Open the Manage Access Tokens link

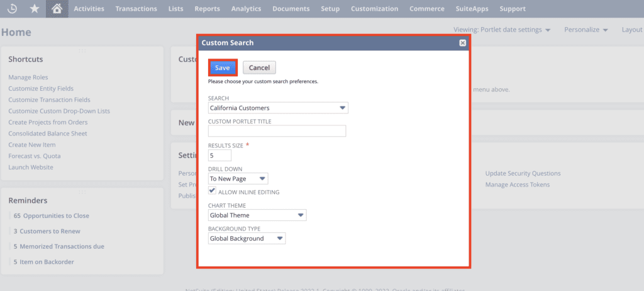pos(517,185)
